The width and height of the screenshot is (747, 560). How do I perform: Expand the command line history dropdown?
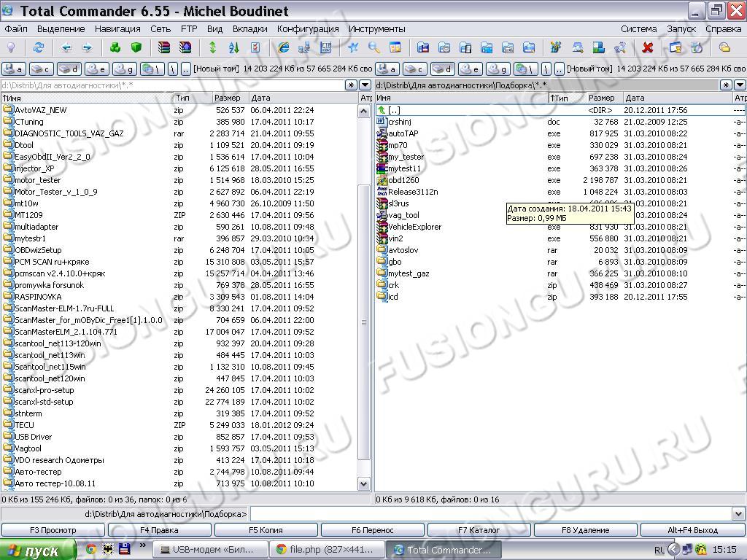(738, 514)
